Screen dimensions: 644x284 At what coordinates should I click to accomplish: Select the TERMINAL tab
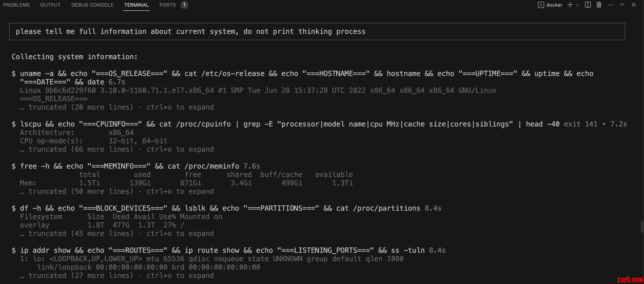point(136,5)
